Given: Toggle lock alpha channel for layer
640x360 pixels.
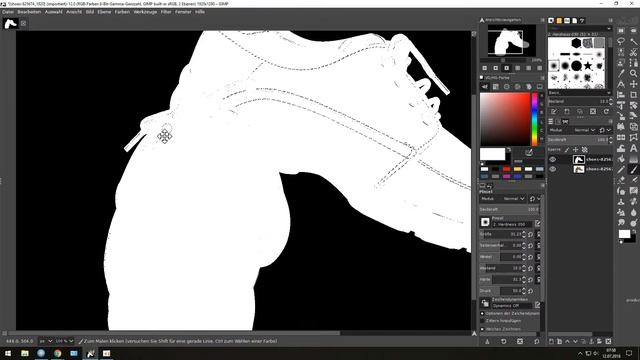Looking at the screenshot, I should coord(584,150).
